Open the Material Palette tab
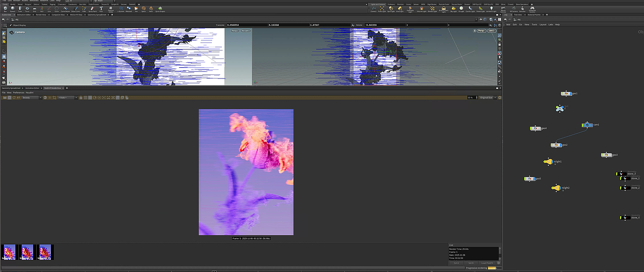 (535, 15)
